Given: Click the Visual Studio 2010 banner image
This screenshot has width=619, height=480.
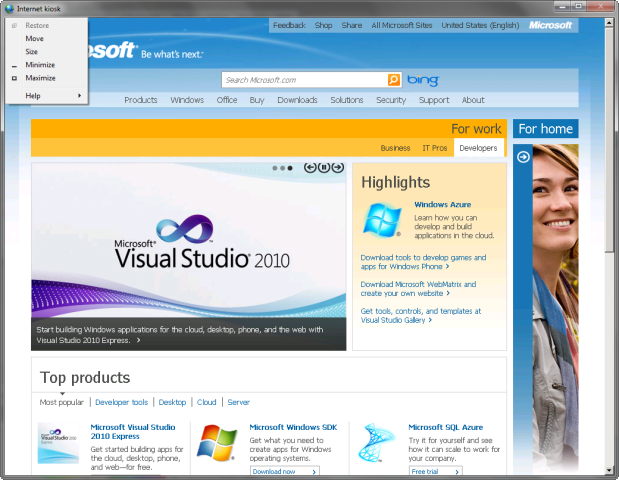Looking at the screenshot, I should tap(189, 241).
